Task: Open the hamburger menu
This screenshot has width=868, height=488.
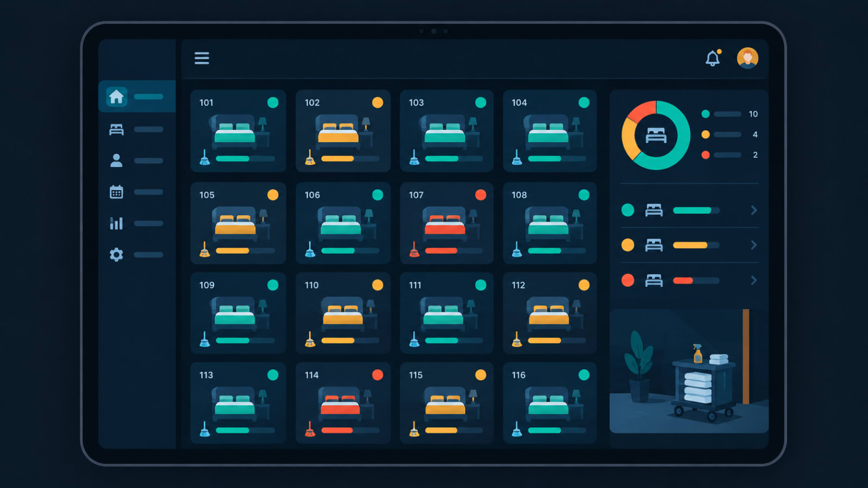Action: 202,58
